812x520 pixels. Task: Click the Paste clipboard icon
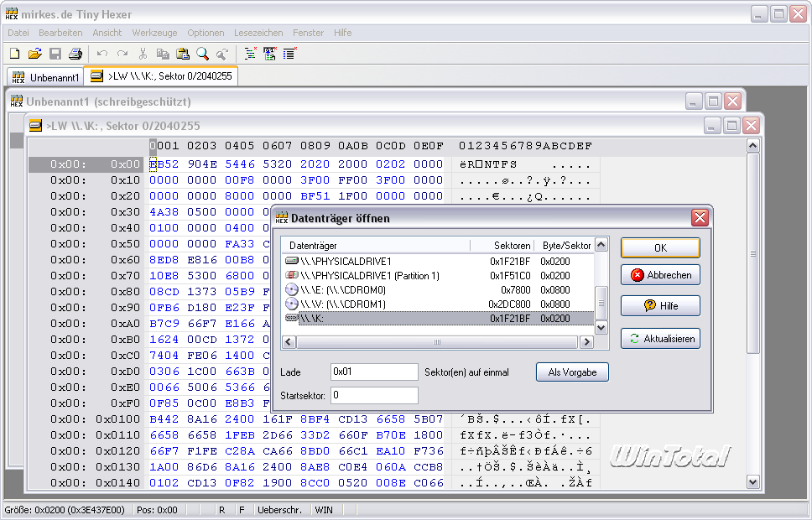183,54
